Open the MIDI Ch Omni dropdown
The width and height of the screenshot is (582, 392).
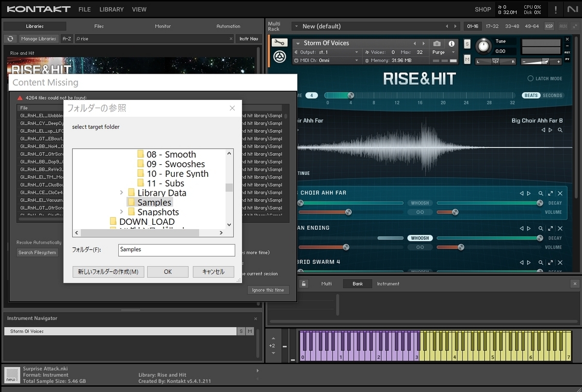327,61
